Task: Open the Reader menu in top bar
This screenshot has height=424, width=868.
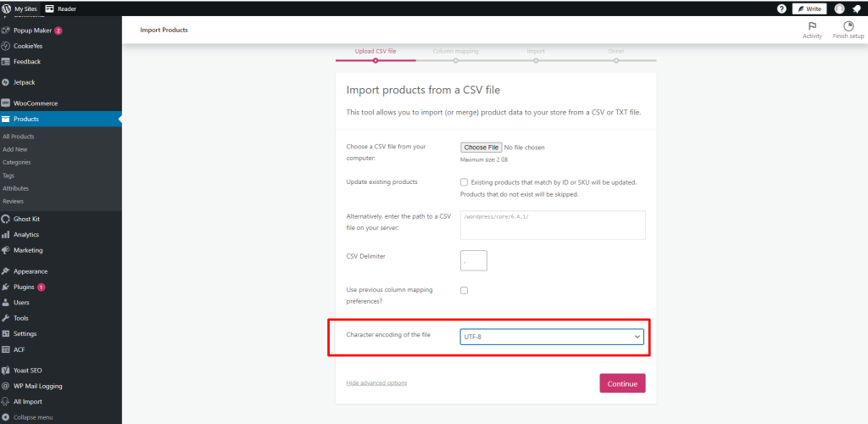Action: 61,8
